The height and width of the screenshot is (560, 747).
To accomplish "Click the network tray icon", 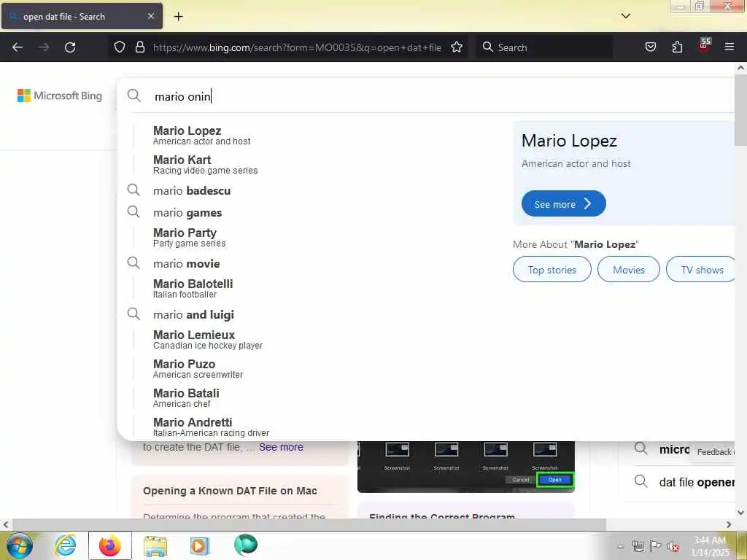I will tap(638, 546).
